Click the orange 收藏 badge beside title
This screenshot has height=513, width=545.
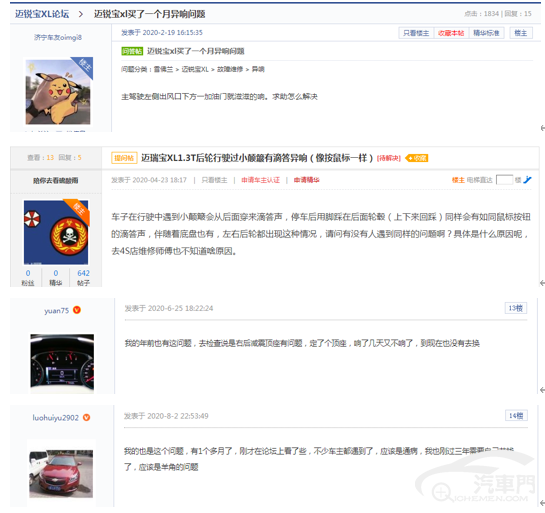pyautogui.click(x=417, y=158)
